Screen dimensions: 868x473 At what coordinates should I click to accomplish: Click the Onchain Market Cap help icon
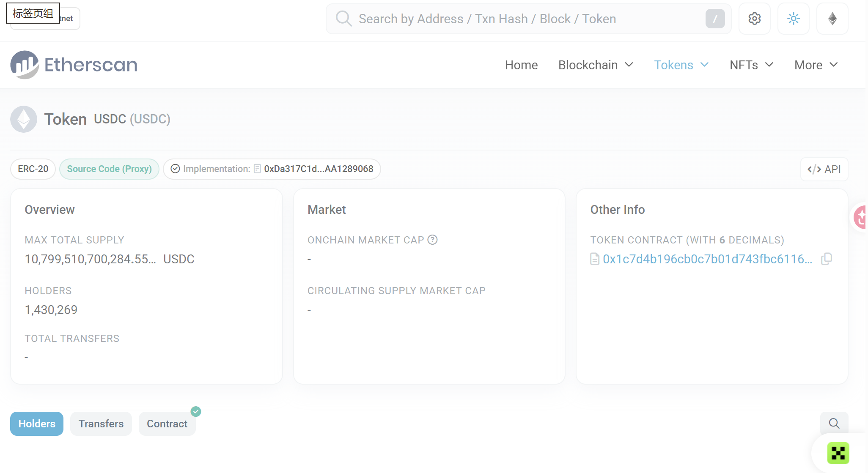pos(432,240)
